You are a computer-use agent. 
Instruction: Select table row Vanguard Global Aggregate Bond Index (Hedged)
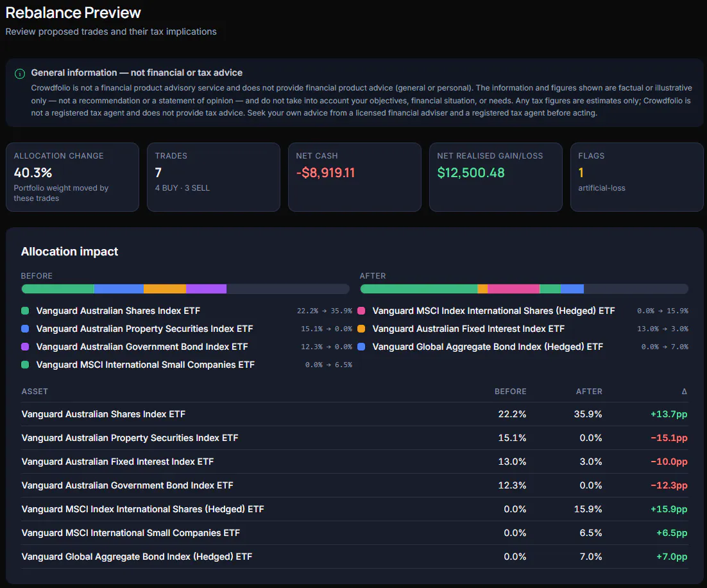tap(354, 557)
